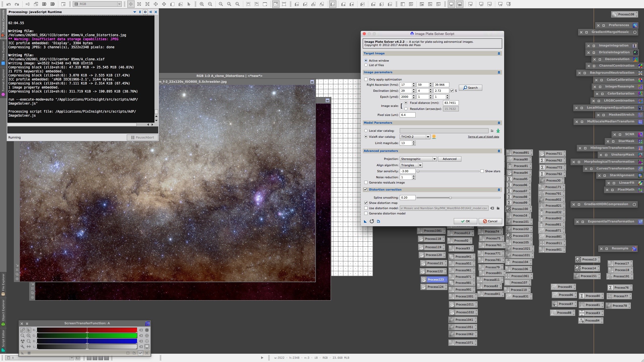644x362 pixels.
Task: Check the Generate distortion model option
Action: pyautogui.click(x=366, y=213)
